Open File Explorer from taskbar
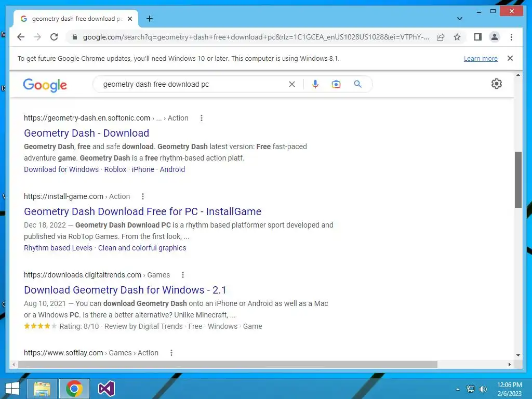This screenshot has height=399, width=532. coord(42,389)
